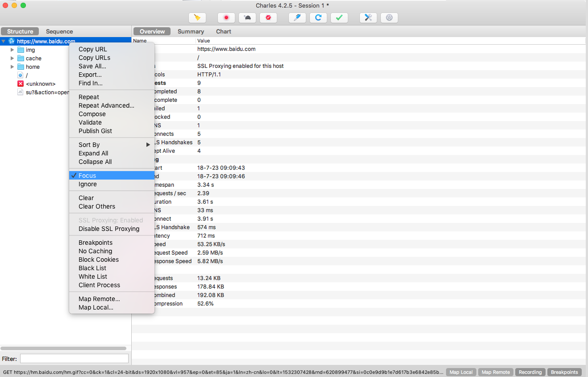Click the green checkmark validate icon
This screenshot has width=588, height=377.
click(x=339, y=17)
